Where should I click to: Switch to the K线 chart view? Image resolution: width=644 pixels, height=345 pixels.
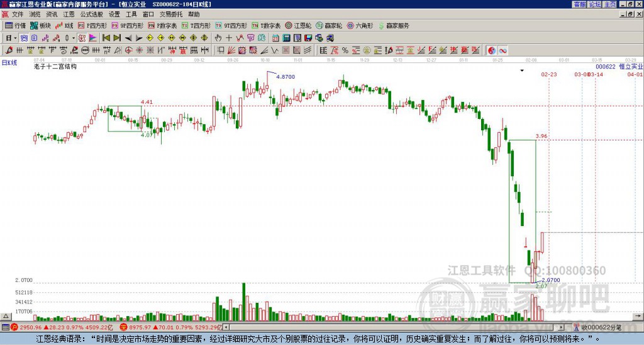coord(64,25)
